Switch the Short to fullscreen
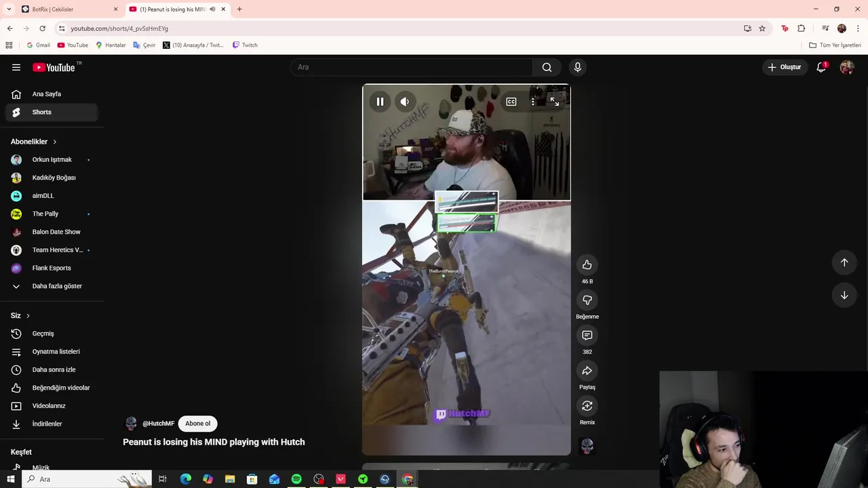 [555, 102]
